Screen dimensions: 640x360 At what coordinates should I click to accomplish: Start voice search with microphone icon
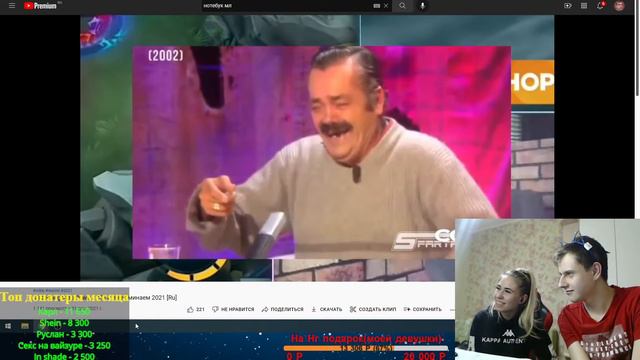click(x=422, y=6)
